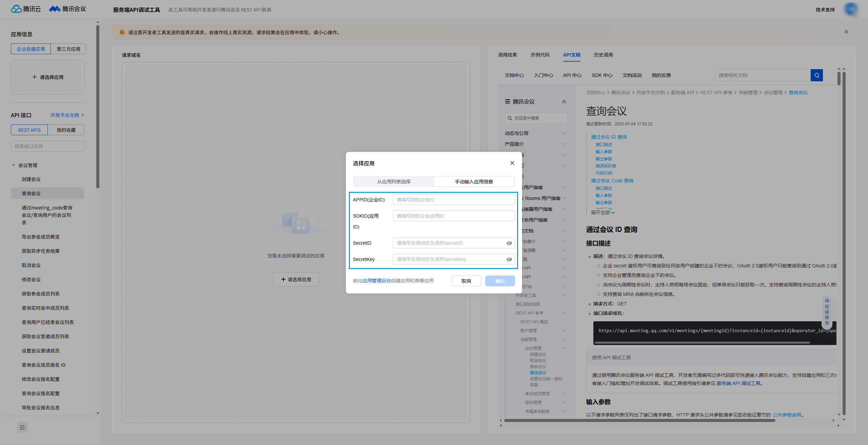Toggle SecretID visibility eye icon
Image resolution: width=868 pixels, height=445 pixels.
(x=509, y=243)
